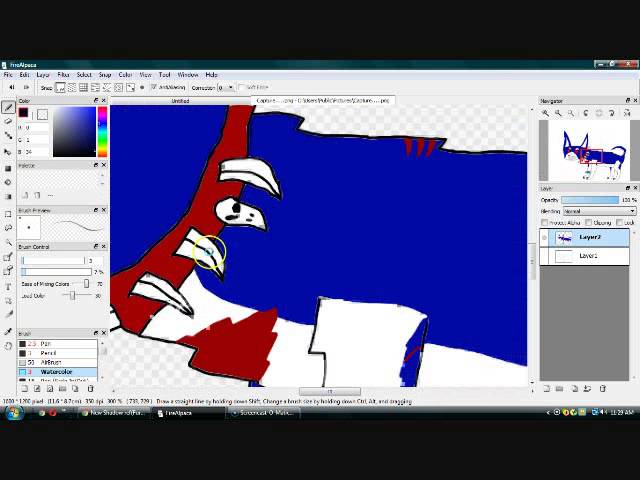This screenshot has width=640, height=480.
Task: Toggle the AntiAliasing checkbox
Action: tap(154, 87)
